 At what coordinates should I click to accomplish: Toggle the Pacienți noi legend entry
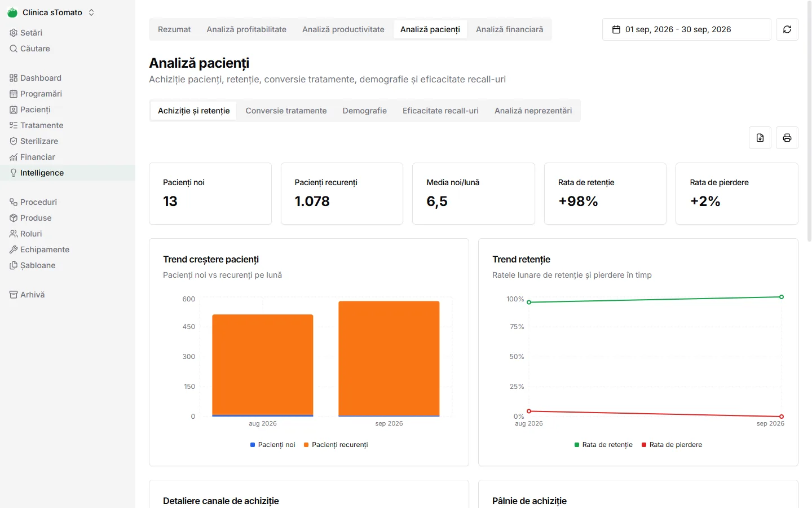[x=272, y=445]
